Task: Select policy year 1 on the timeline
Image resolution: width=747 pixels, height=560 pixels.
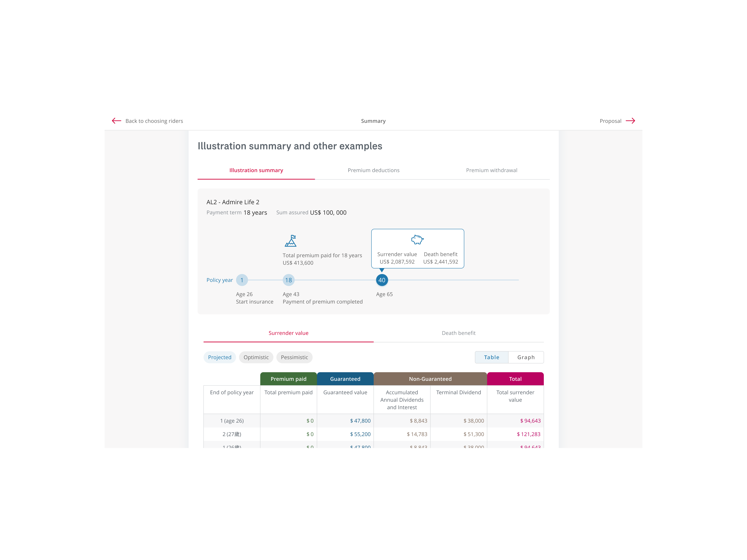Action: 242,280
